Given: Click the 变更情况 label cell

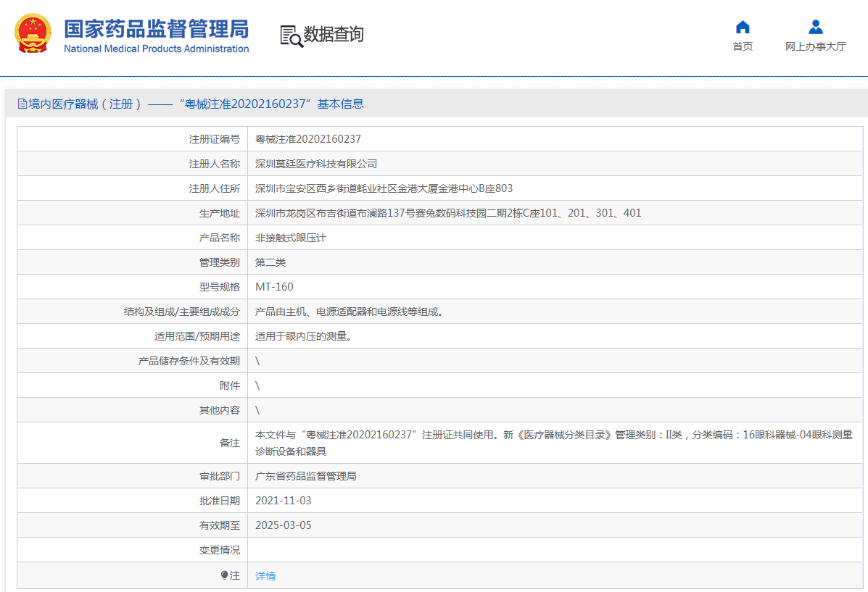Looking at the screenshot, I should coord(132,550).
